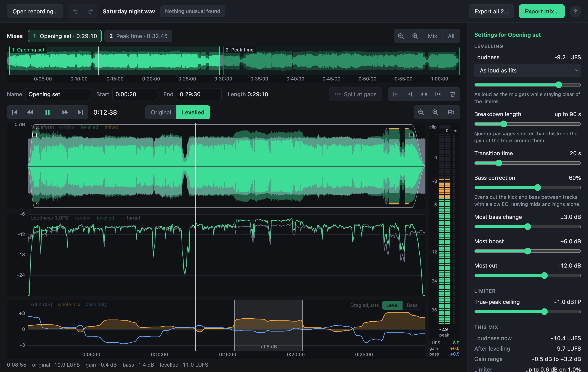Set mix end to playhead icon
The height and width of the screenshot is (372, 588).
pos(410,94)
